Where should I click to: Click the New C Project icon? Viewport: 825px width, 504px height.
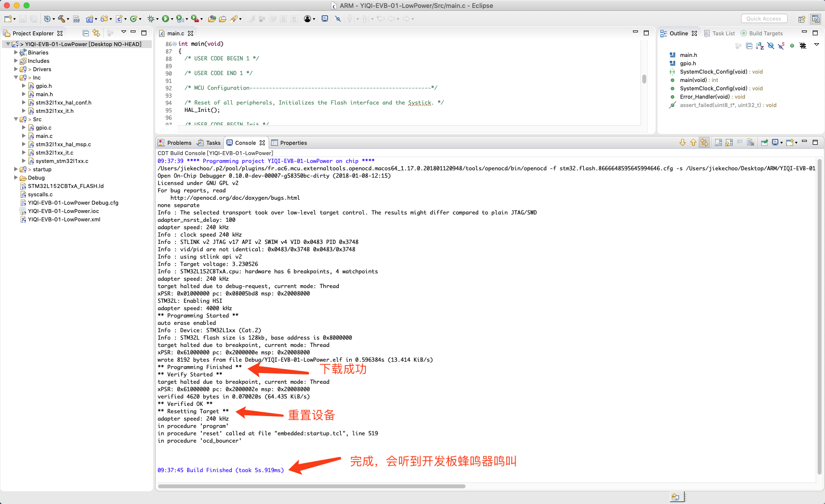(x=89, y=19)
